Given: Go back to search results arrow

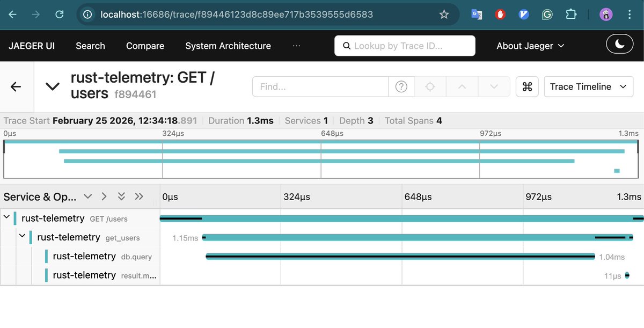Looking at the screenshot, I should tap(16, 86).
